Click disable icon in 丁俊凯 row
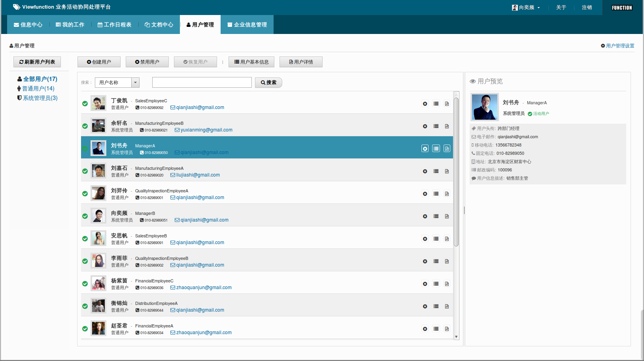Viewport: 644px width, 361px height. [425, 104]
